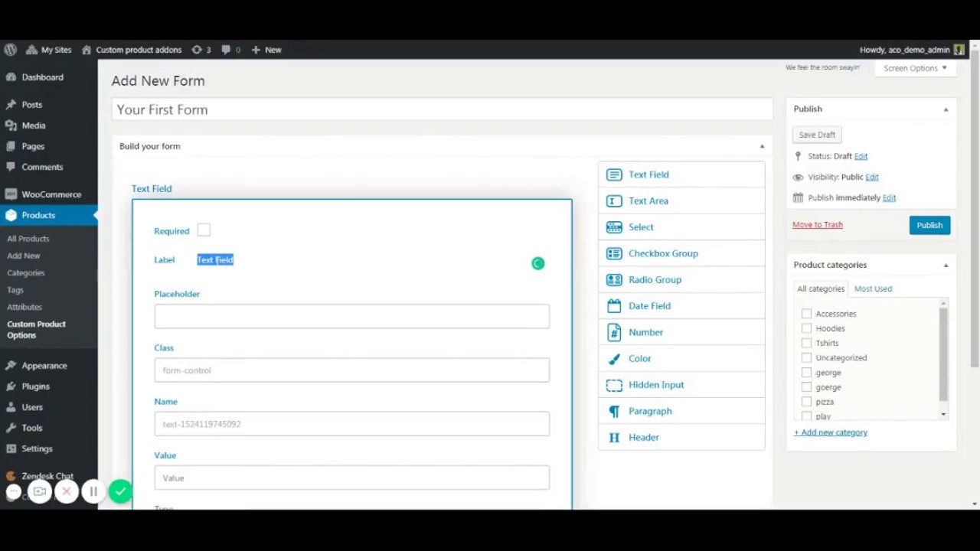
Task: Click the blue Publish button
Action: point(929,225)
